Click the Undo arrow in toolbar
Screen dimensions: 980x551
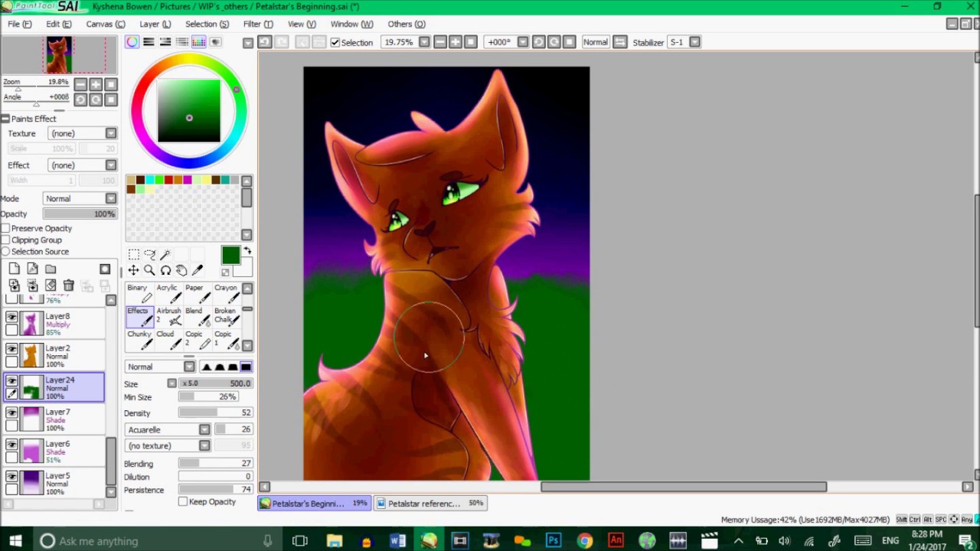pos(265,42)
